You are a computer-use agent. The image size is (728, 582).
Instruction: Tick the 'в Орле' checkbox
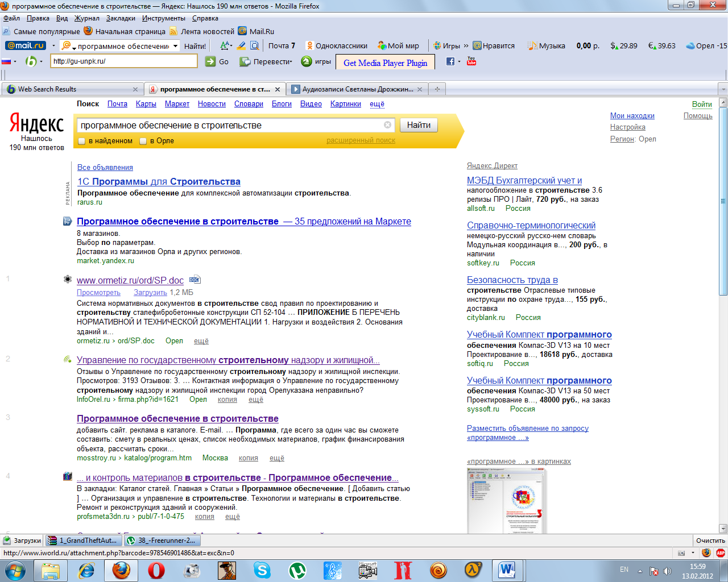pos(143,141)
